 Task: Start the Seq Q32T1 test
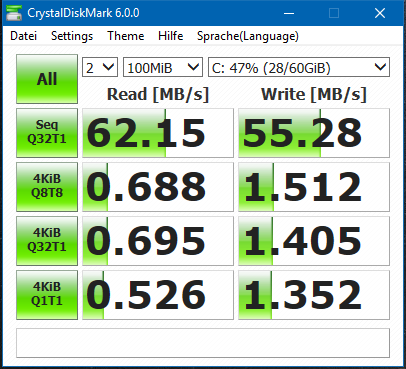pyautogui.click(x=47, y=133)
